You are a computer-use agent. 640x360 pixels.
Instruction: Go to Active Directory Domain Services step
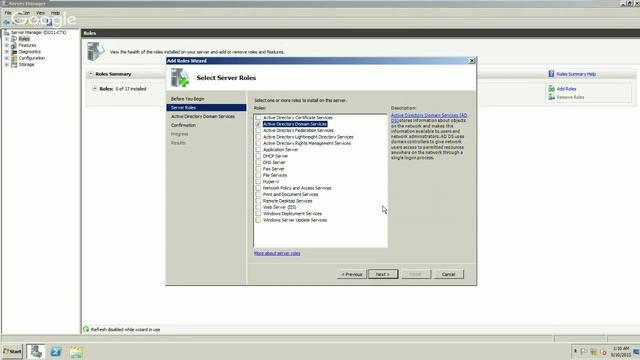pos(203,116)
